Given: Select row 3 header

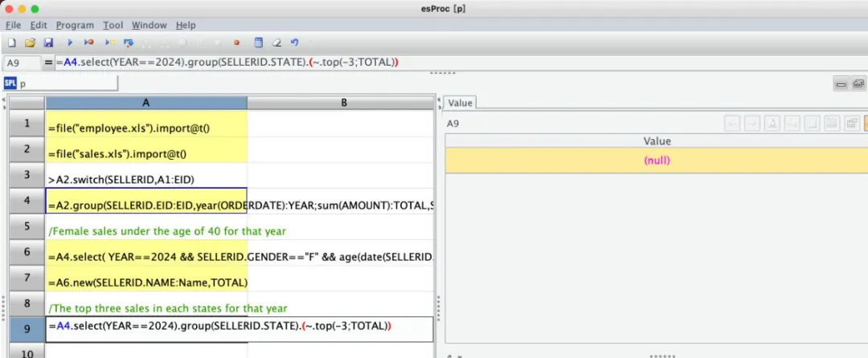Looking at the screenshot, I should pos(26,174).
